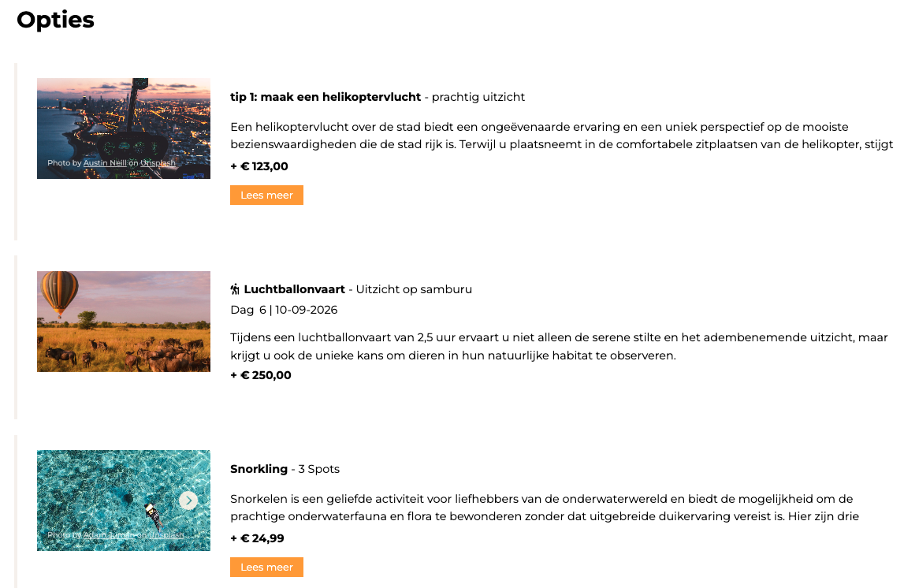
Task: Select the 'Luchtballonvaart' option title
Action: (294, 289)
